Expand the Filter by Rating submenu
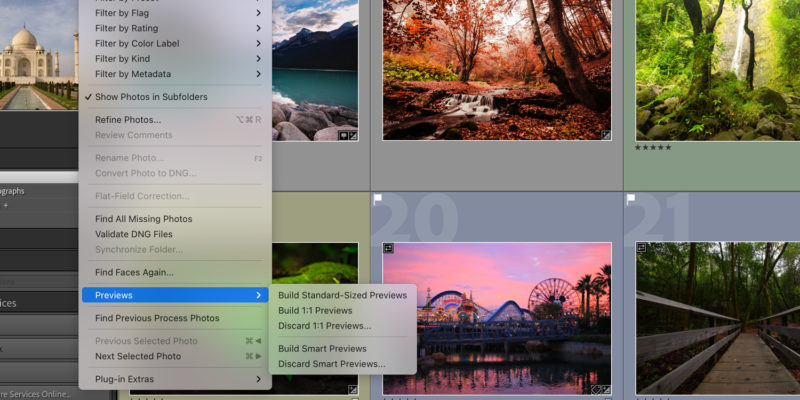Viewport: 800px width, 400px height. [x=175, y=28]
